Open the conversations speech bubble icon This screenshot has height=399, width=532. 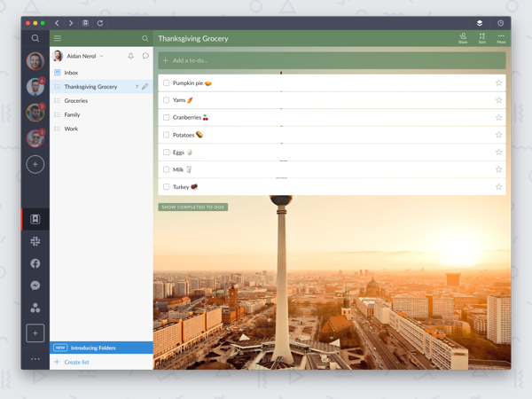point(145,56)
